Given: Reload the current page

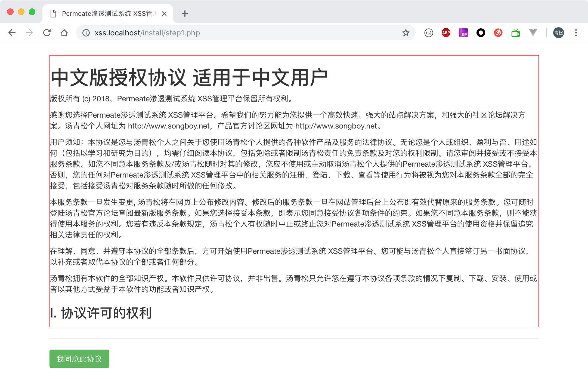Looking at the screenshot, I should pos(47,33).
